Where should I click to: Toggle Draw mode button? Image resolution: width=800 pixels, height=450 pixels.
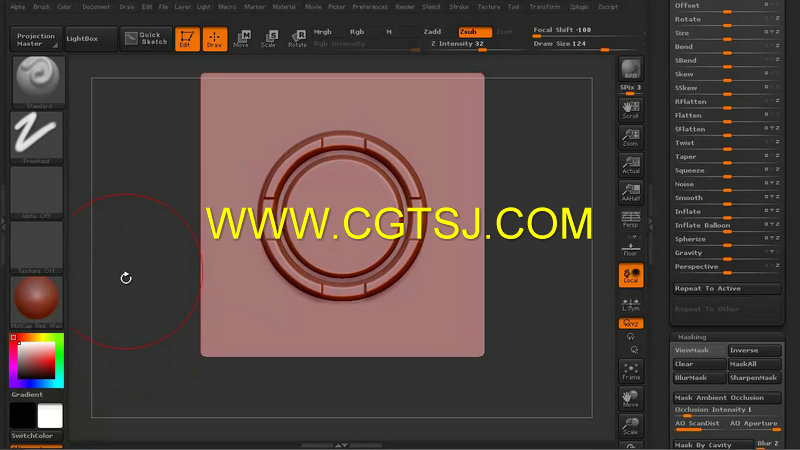[214, 39]
